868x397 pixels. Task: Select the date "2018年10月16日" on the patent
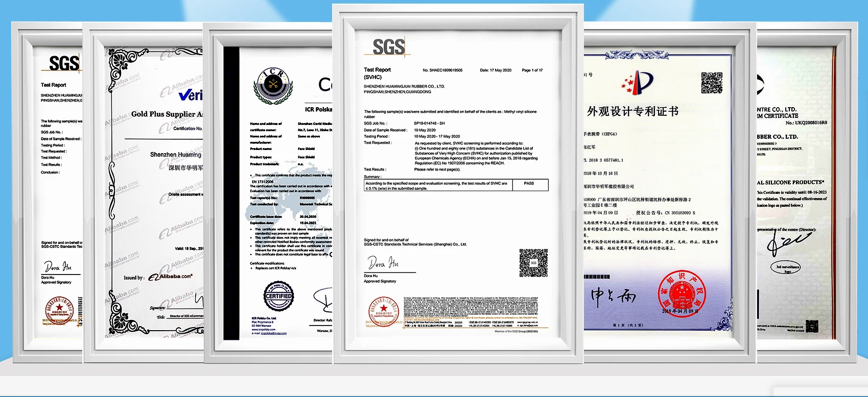click(x=601, y=173)
